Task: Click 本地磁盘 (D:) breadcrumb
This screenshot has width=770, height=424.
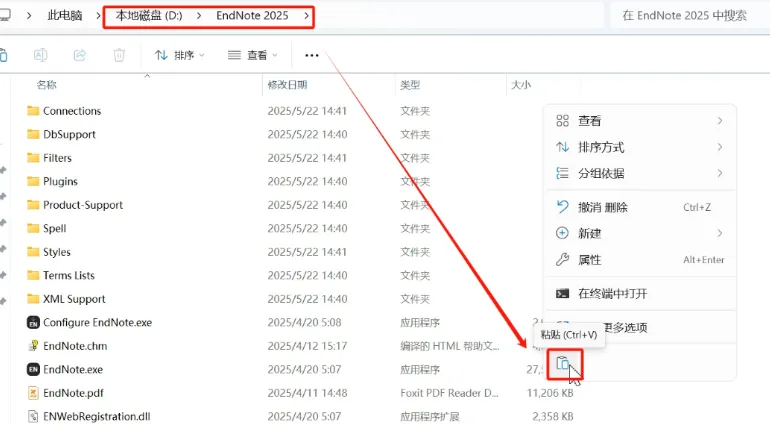Action: pos(149,16)
